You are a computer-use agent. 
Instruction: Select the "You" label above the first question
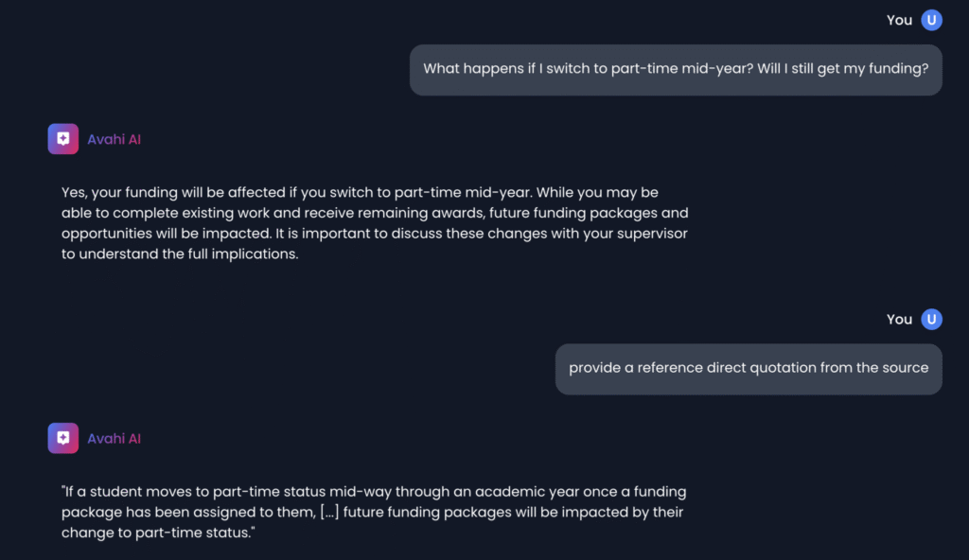tap(899, 20)
